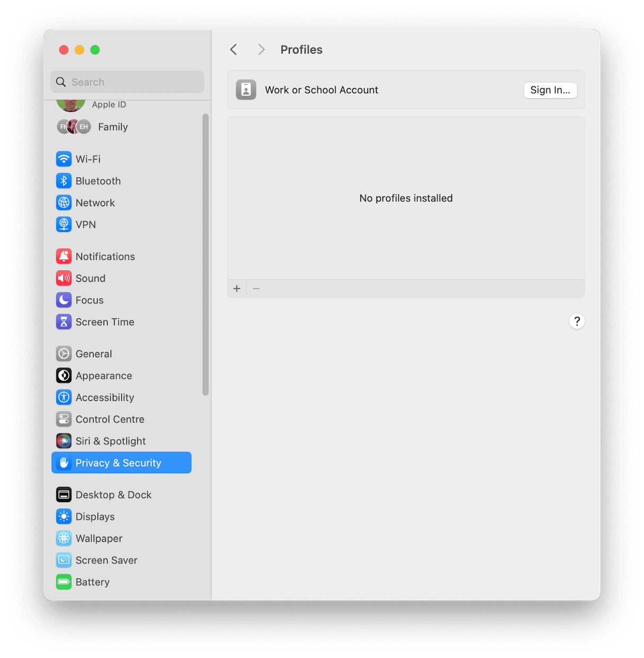Click the Wi-Fi icon in sidebar
The height and width of the screenshot is (658, 644).
click(x=64, y=159)
